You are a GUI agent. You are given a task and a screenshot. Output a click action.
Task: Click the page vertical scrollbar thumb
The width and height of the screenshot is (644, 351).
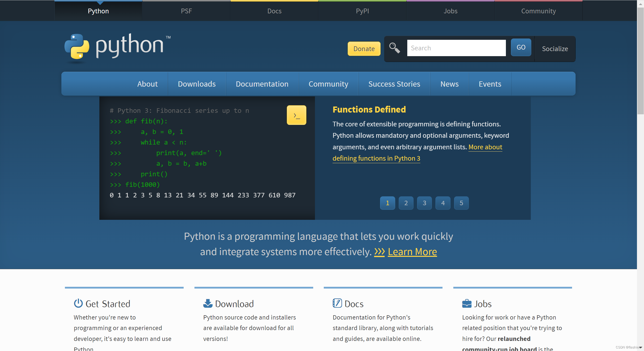(640, 60)
